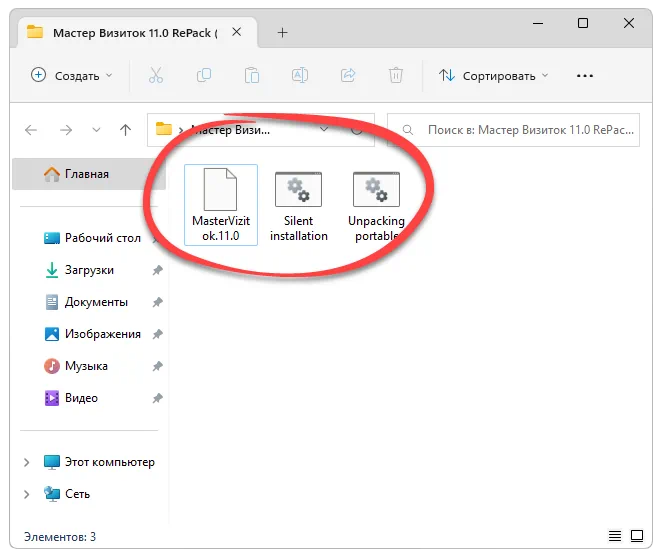Expand address bar history dropdown
The width and height of the screenshot is (661, 555).
pos(324,129)
